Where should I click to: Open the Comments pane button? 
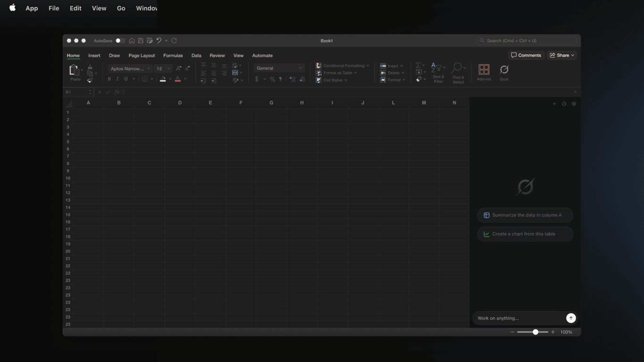pos(526,55)
